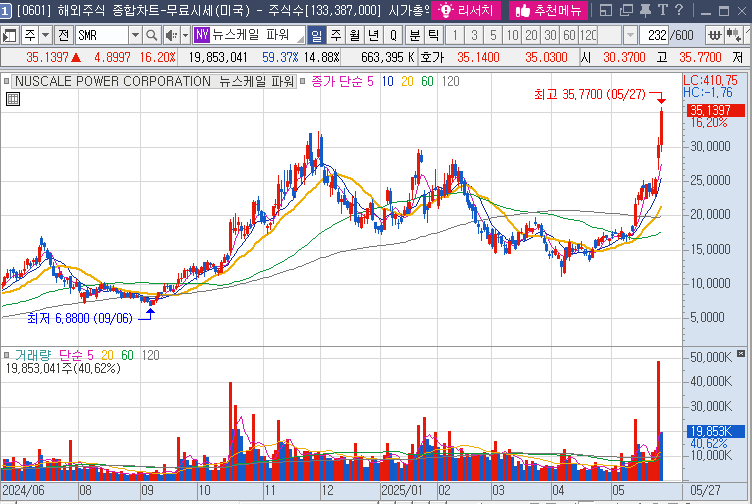Screen dimensions: 752x504
Task: Select quarterly Q period
Action: coord(393,35)
